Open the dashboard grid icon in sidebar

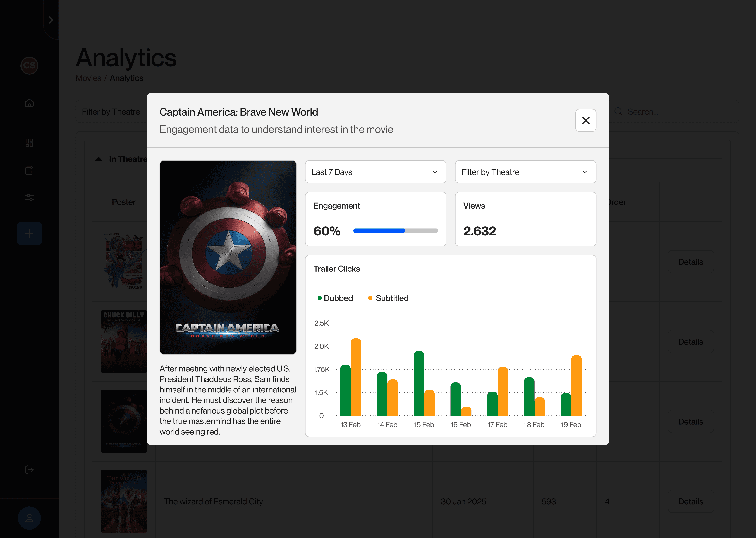point(30,143)
